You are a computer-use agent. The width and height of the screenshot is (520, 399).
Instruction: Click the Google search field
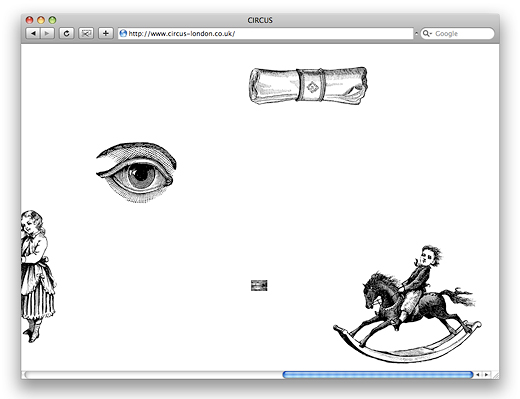(x=457, y=33)
